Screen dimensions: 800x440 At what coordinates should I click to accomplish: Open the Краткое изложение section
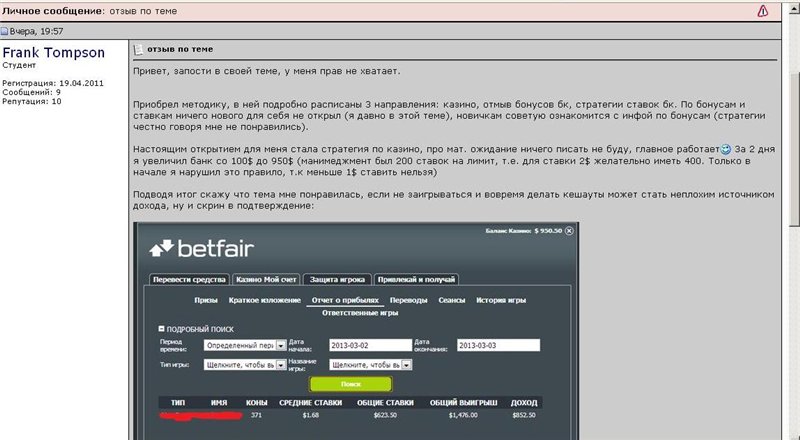265,300
